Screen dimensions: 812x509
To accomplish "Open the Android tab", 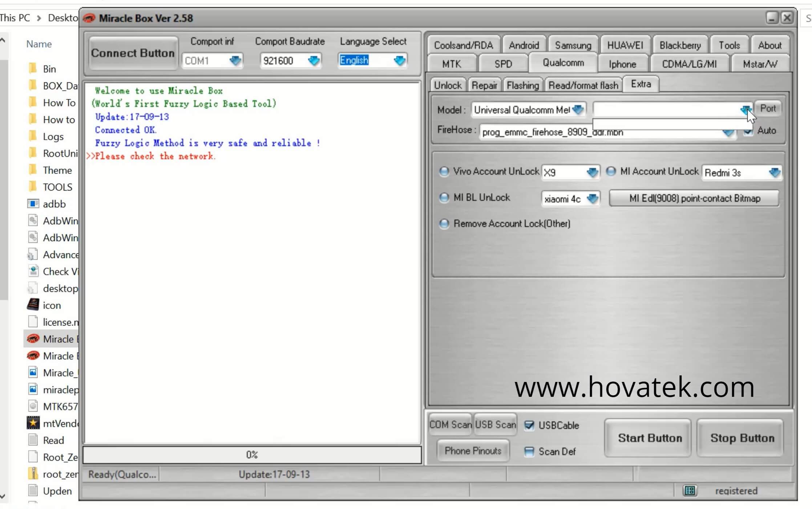I will click(x=524, y=45).
